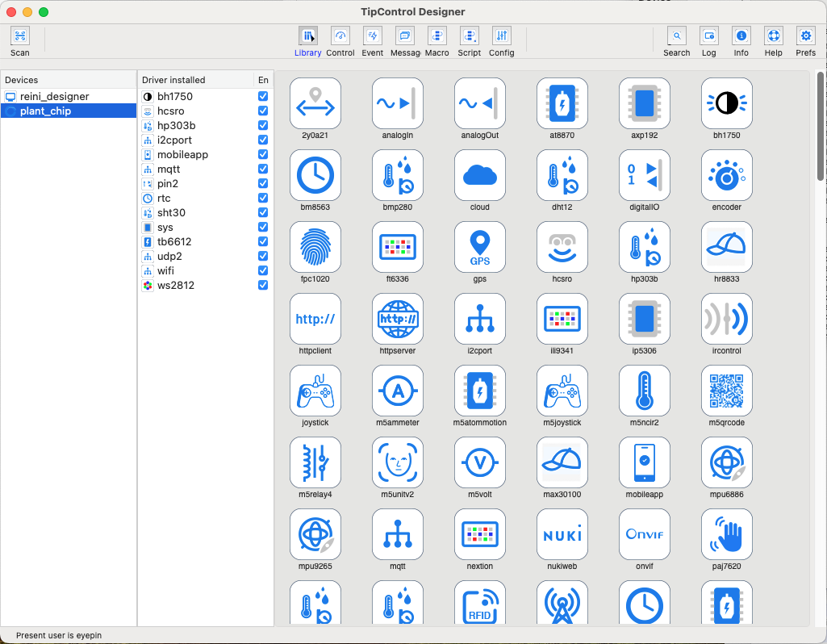Click the cloud driver icon
The width and height of the screenshot is (827, 644).
coord(479,176)
